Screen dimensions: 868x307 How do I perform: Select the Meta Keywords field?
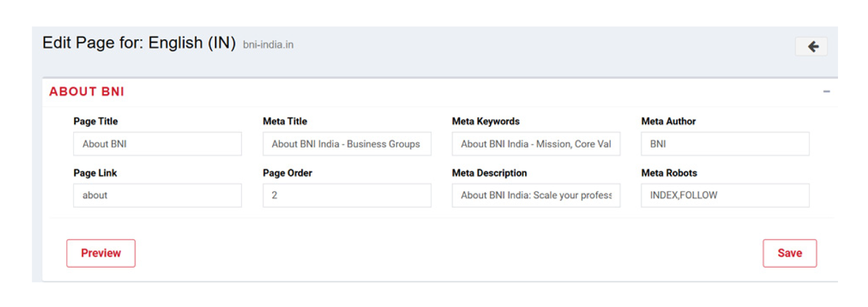[536, 144]
